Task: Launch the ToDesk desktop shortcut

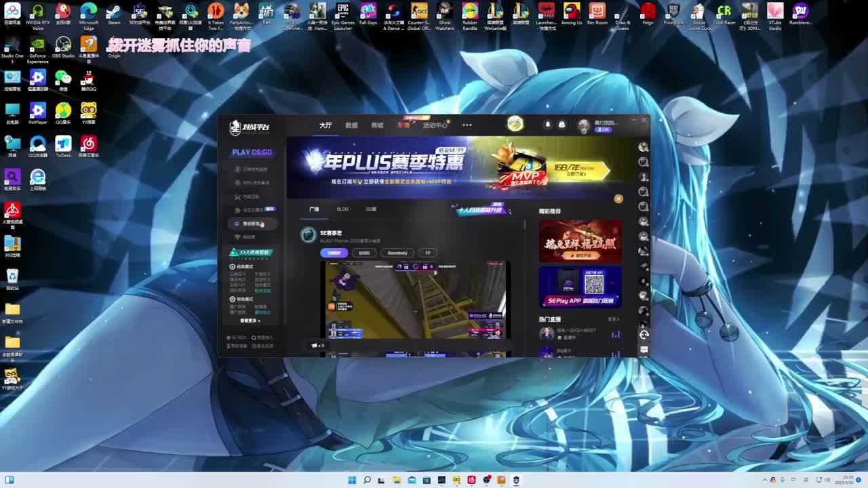Action: 63,146
